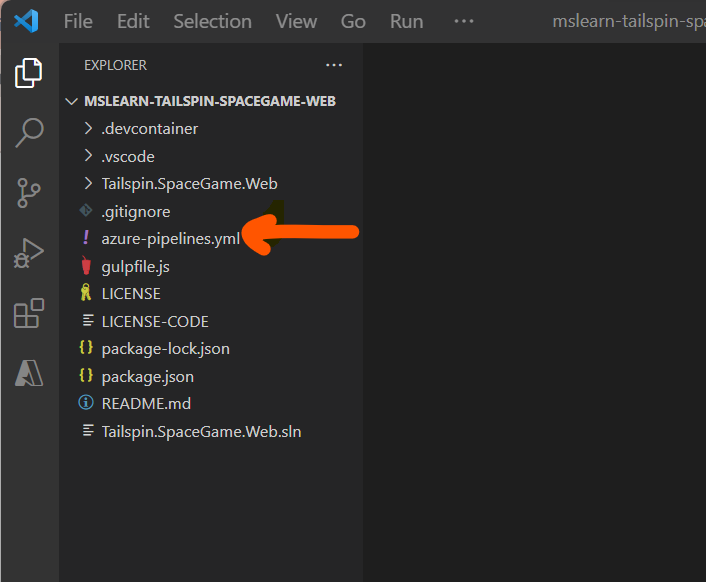The image size is (706, 582).
Task: Open the package.json file
Action: (148, 377)
